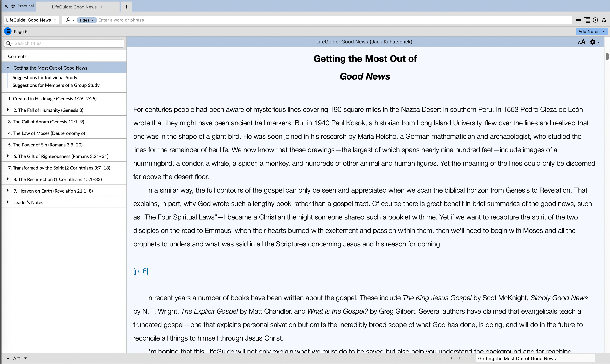This screenshot has width=610, height=364.
Task: Click the Art label in bottom bar
Action: click(x=17, y=358)
